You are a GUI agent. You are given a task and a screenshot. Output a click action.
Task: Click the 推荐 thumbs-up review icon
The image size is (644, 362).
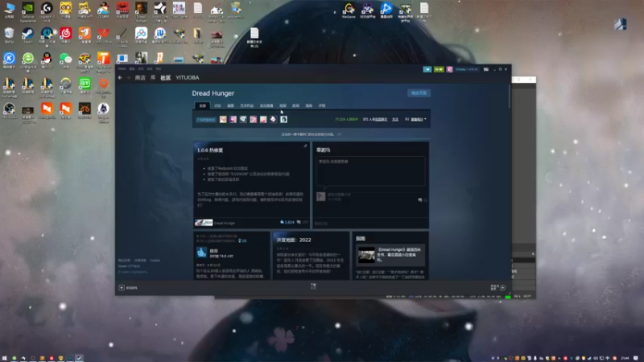[202, 253]
